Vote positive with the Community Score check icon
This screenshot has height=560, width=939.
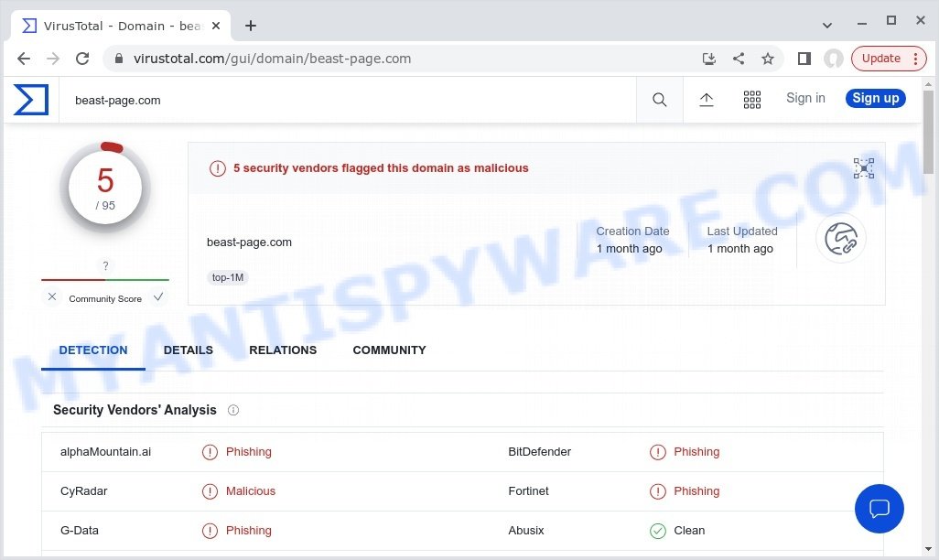(158, 296)
